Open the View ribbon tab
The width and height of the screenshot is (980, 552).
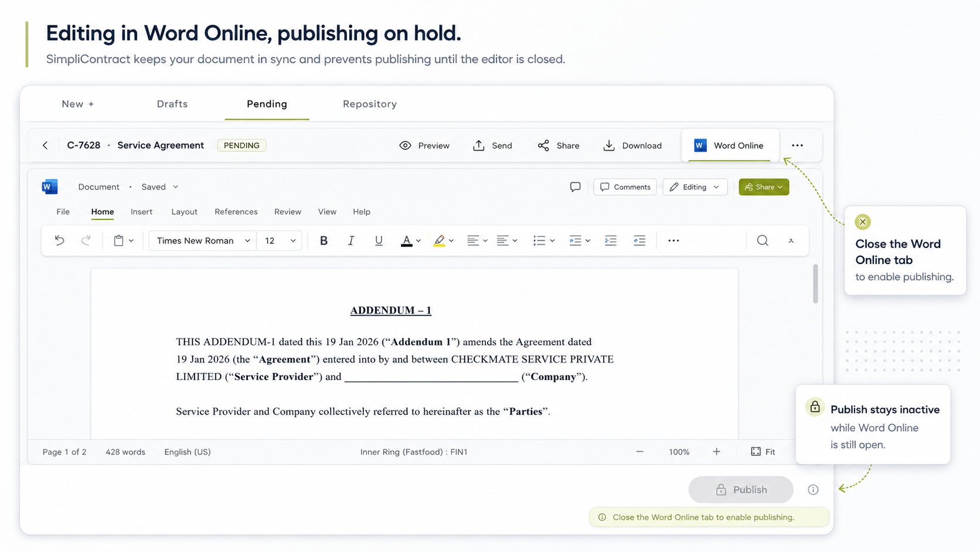[x=327, y=212]
